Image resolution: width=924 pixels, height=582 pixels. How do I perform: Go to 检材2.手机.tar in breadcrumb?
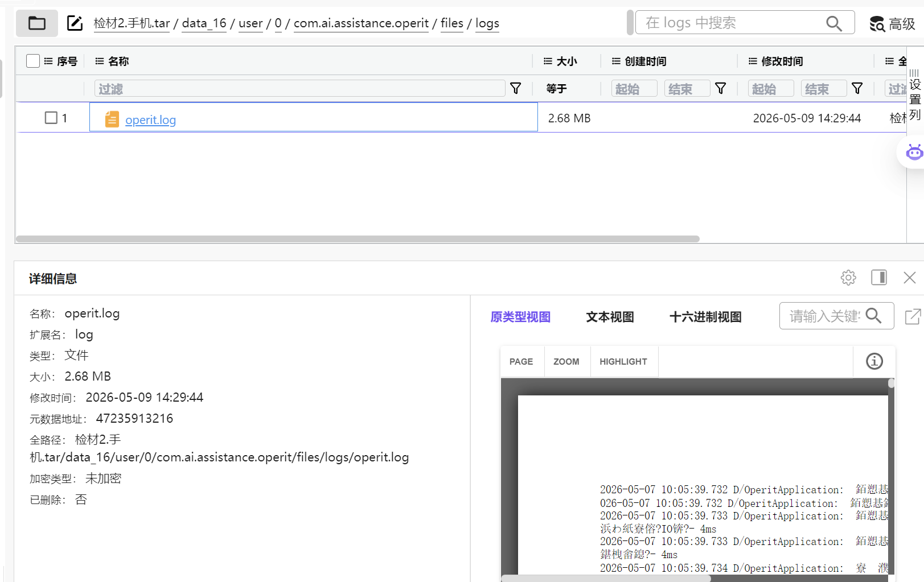coord(132,23)
